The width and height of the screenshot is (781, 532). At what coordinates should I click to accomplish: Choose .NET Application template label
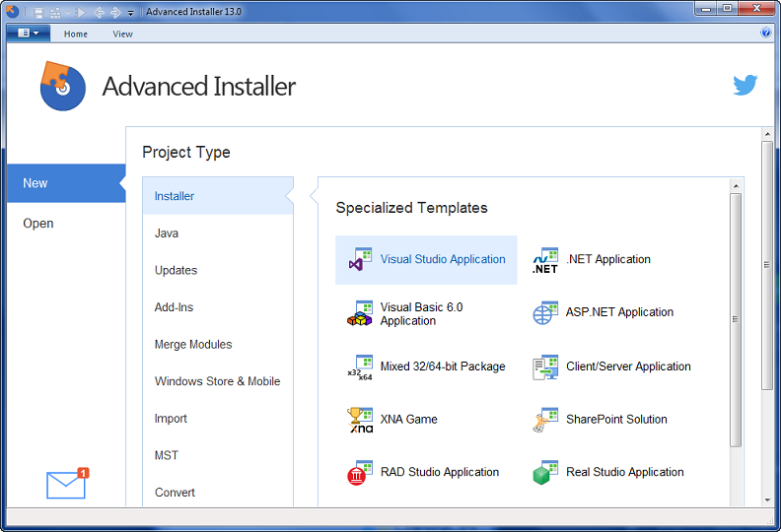[x=608, y=259]
